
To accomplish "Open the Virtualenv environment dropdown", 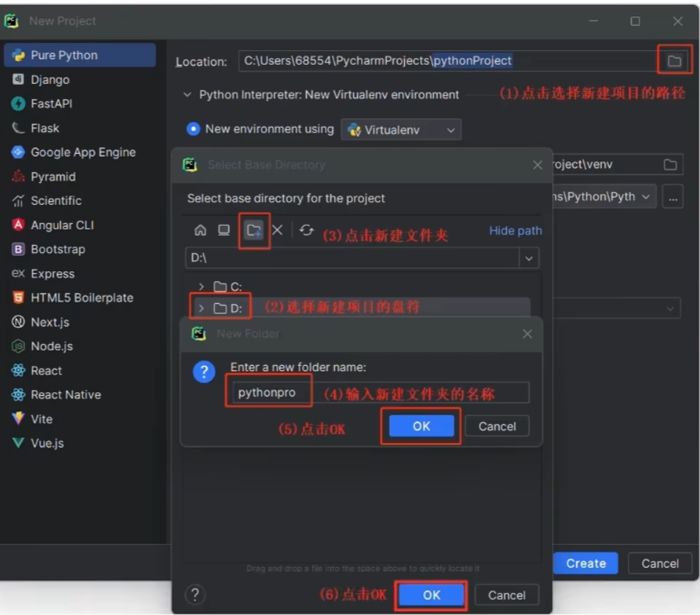I will click(401, 130).
